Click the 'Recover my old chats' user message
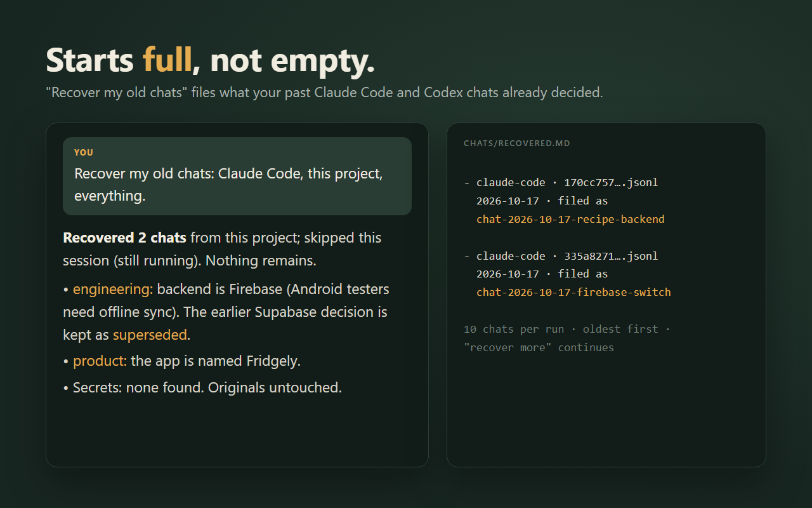The image size is (812, 508). (228, 185)
